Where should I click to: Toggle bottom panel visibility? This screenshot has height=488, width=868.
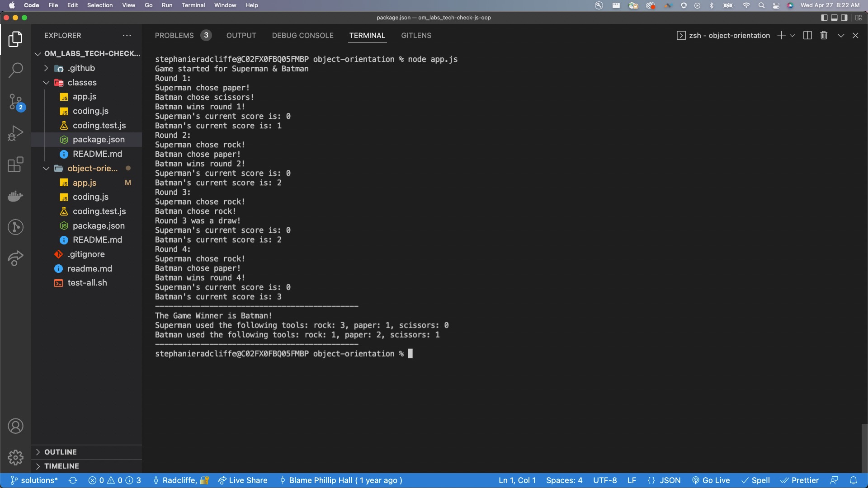[834, 18]
